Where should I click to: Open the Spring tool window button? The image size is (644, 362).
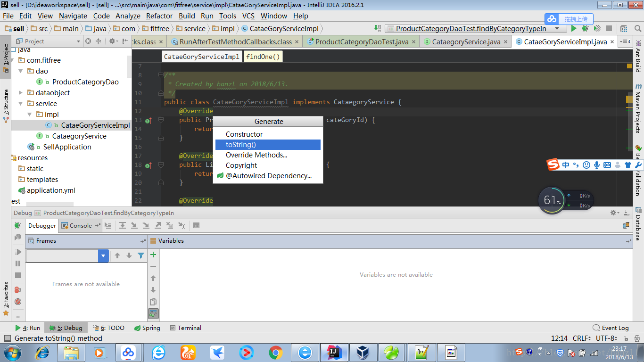pyautogui.click(x=147, y=328)
